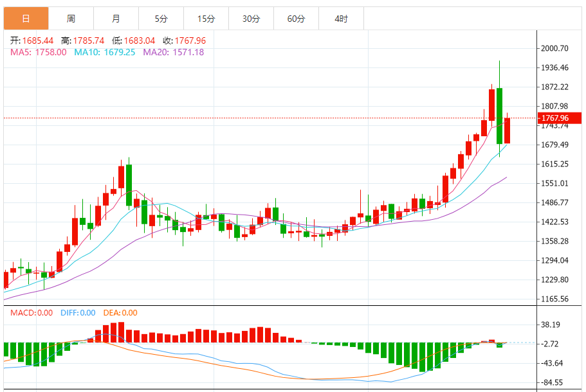Click the DIFF indicator label

click(78, 313)
